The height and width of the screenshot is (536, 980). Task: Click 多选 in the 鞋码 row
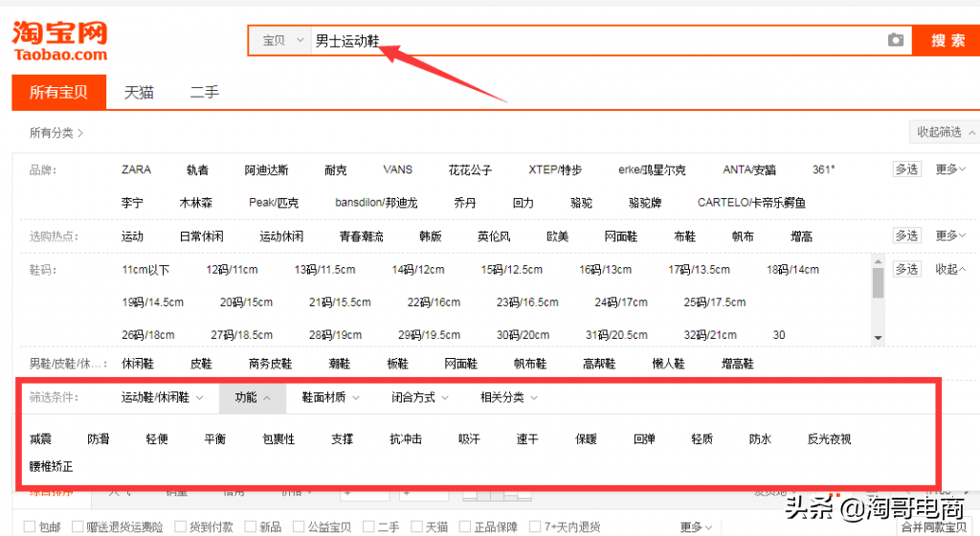coord(906,269)
